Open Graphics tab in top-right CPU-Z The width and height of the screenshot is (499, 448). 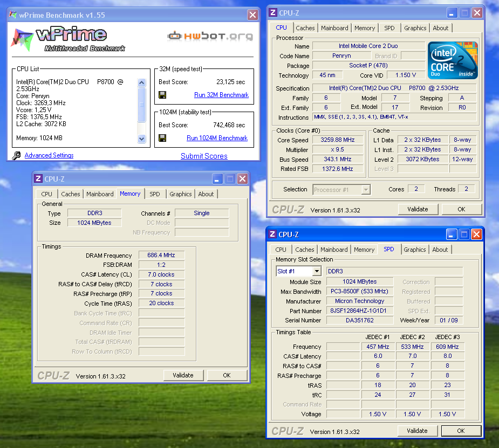coord(415,28)
